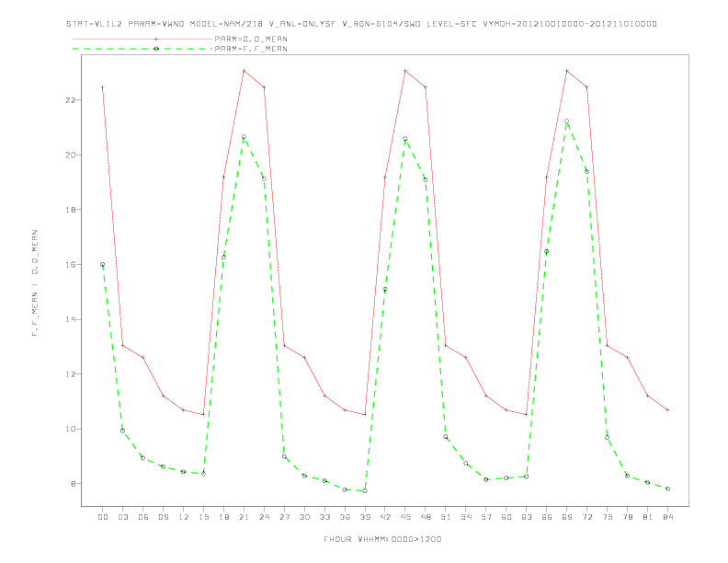Click the y-axis tick label 12

pos(71,374)
